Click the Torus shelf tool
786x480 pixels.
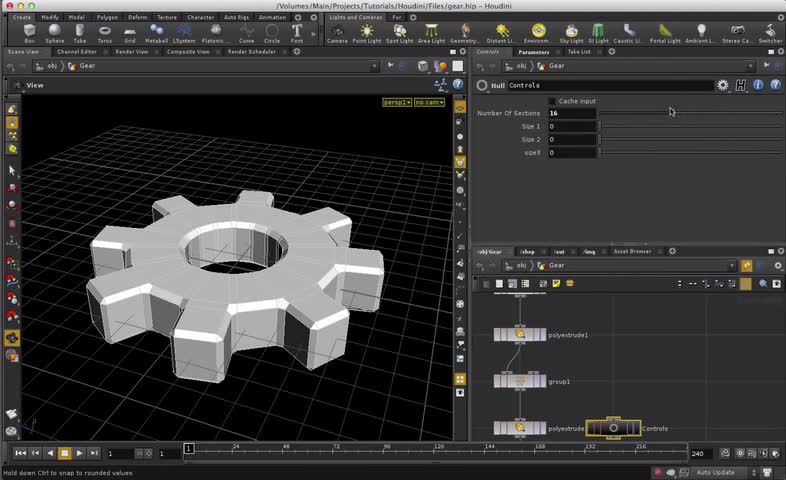pyautogui.click(x=104, y=33)
